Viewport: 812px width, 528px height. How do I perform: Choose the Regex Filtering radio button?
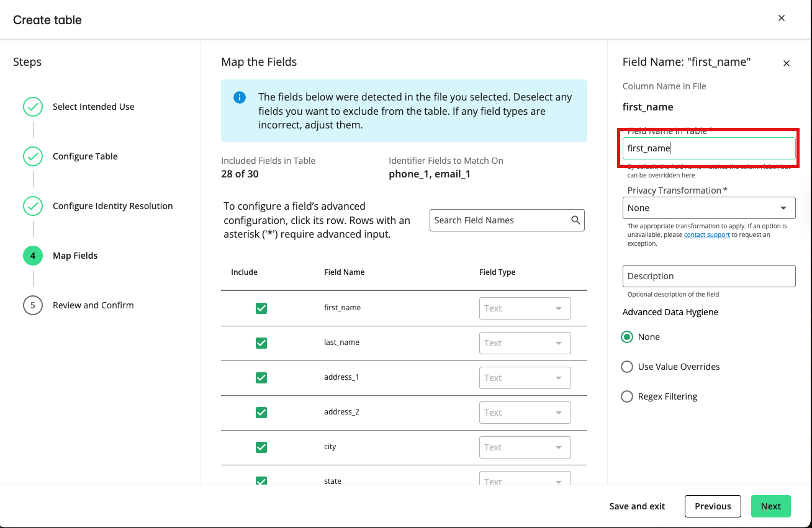627,396
